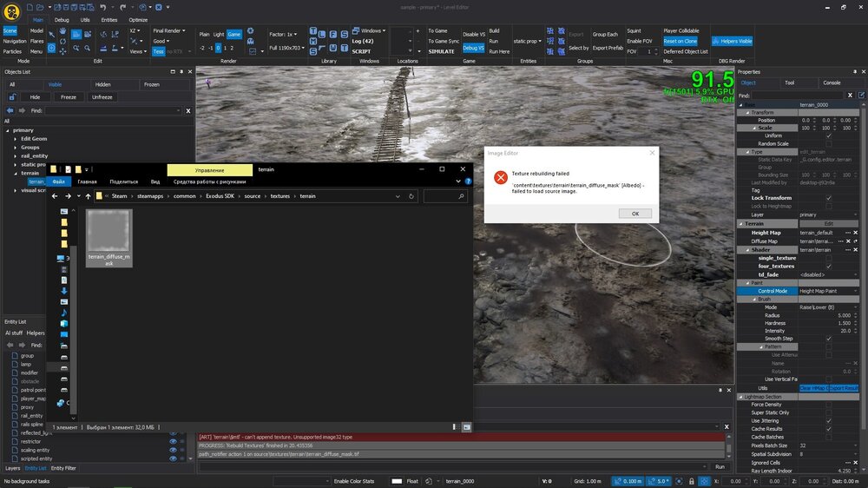The height and width of the screenshot is (488, 868).
Task: Click the Freeze button in Objects List
Action: (x=68, y=97)
